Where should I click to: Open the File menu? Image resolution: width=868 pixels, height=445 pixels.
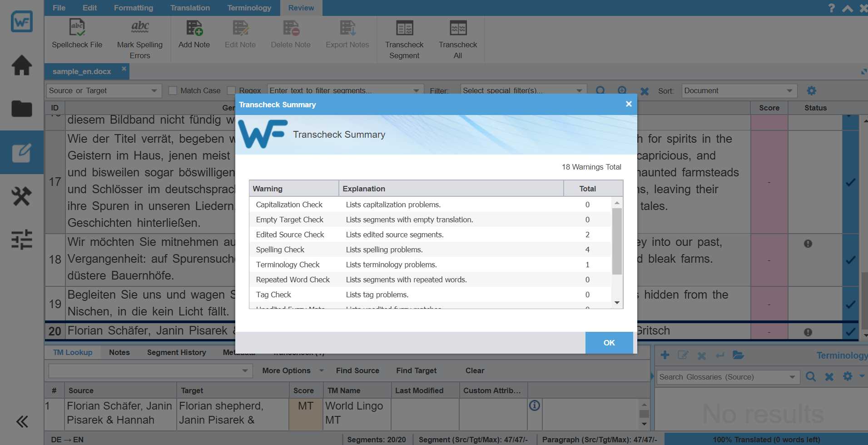(59, 8)
